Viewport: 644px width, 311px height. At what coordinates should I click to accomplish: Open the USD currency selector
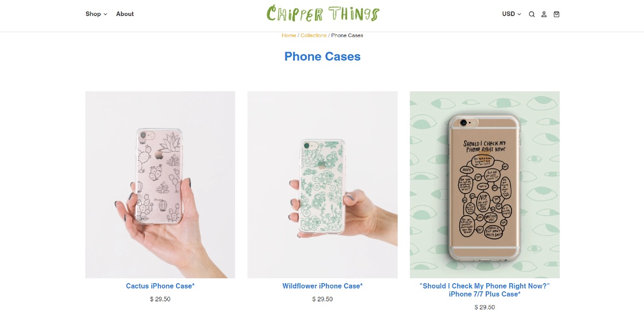coord(511,14)
